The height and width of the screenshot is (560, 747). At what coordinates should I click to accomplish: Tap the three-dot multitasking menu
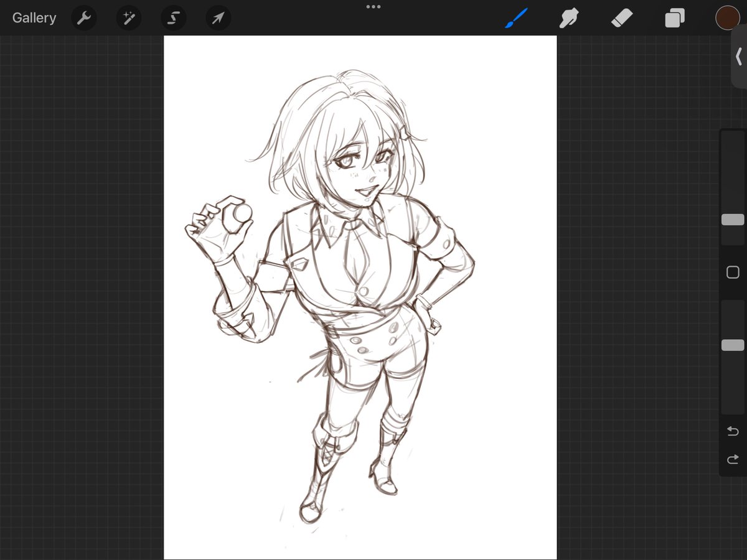point(374,7)
